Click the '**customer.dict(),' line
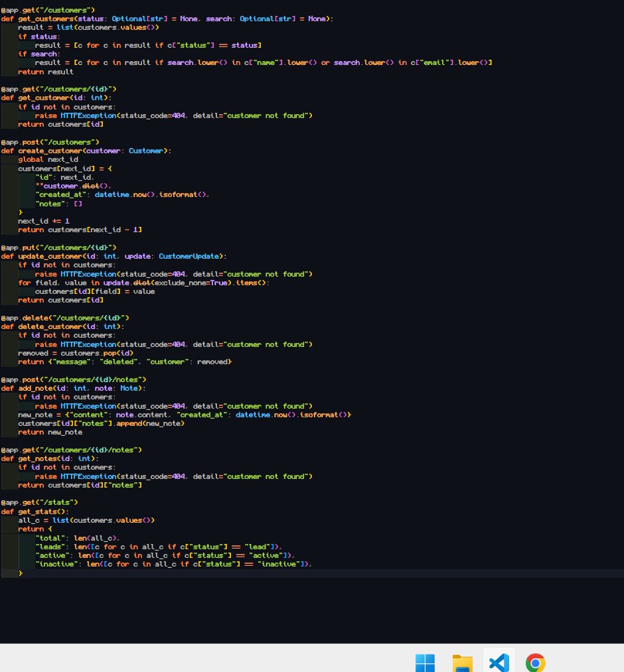Viewport: 624px width, 672px height. (x=73, y=186)
